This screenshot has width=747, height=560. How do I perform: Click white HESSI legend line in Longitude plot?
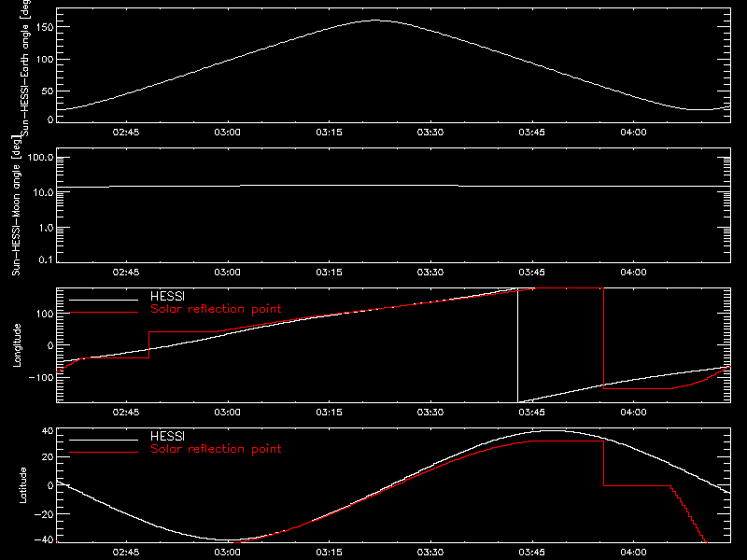point(104,300)
